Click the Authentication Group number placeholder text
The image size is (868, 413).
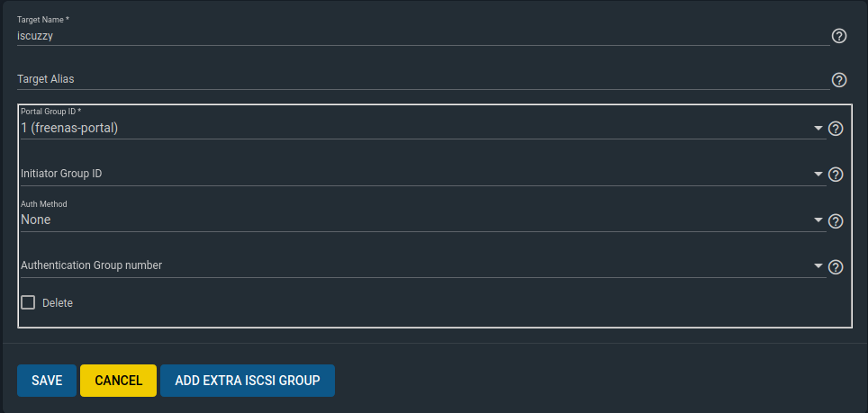click(x=92, y=265)
